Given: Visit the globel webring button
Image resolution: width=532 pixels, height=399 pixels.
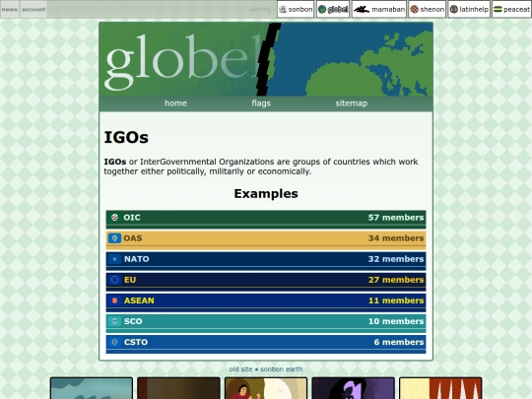Looking at the screenshot, I should [333, 9].
